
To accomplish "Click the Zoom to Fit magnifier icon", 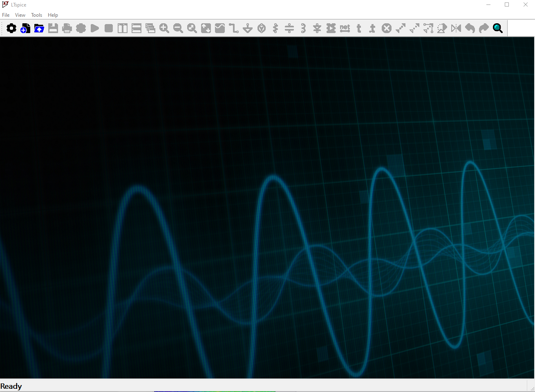I will 192,28.
